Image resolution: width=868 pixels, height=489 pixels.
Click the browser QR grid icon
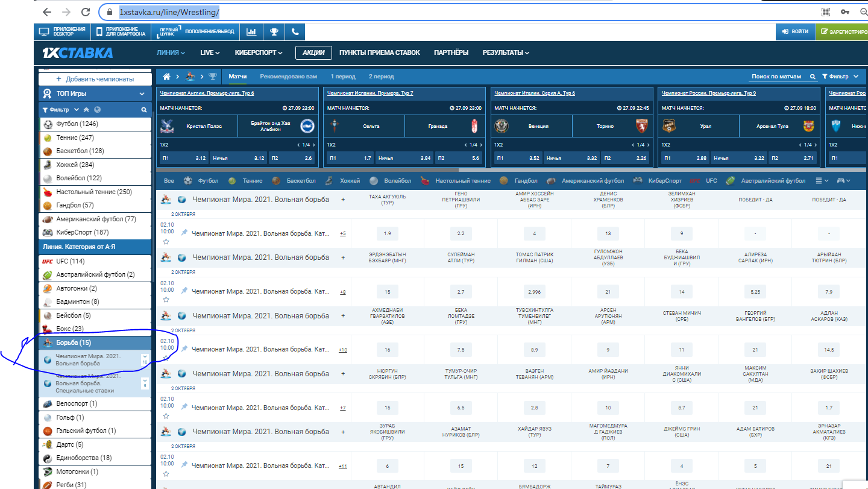click(x=826, y=12)
